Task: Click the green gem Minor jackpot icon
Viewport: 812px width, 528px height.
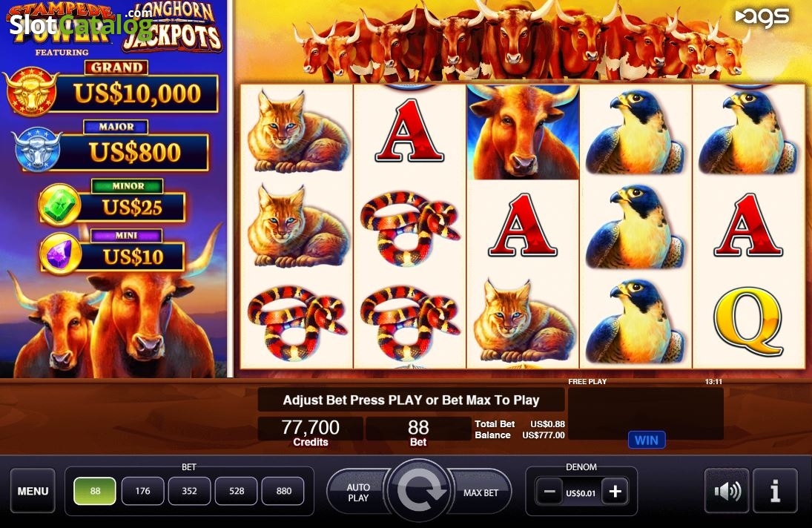Action: [60, 205]
